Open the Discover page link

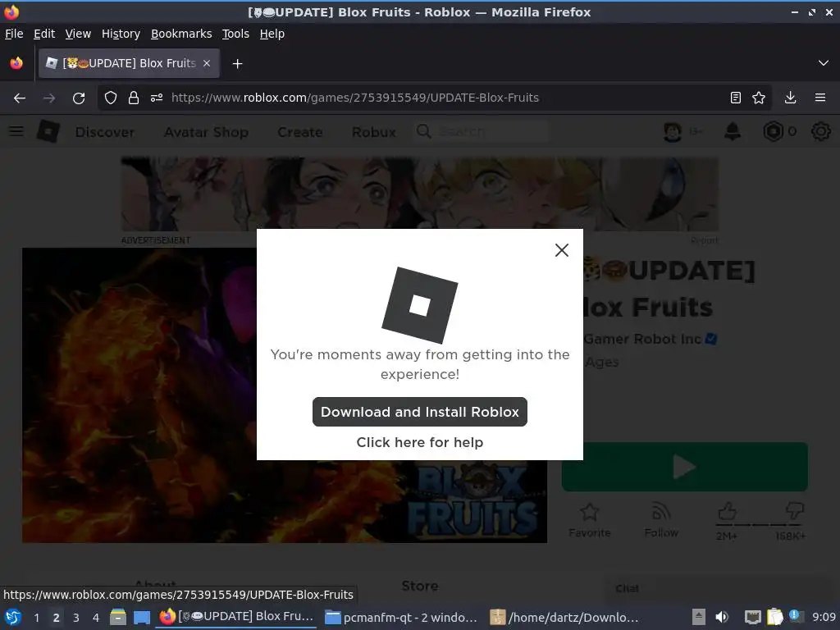(x=104, y=132)
